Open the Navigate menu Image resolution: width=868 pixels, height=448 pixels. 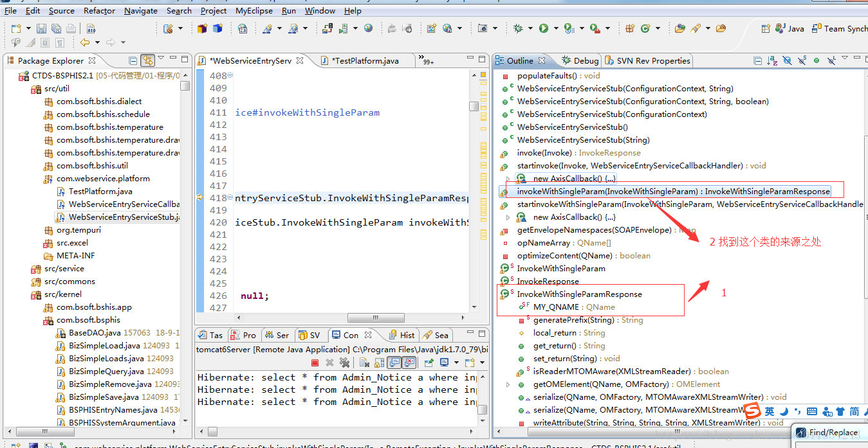click(140, 10)
